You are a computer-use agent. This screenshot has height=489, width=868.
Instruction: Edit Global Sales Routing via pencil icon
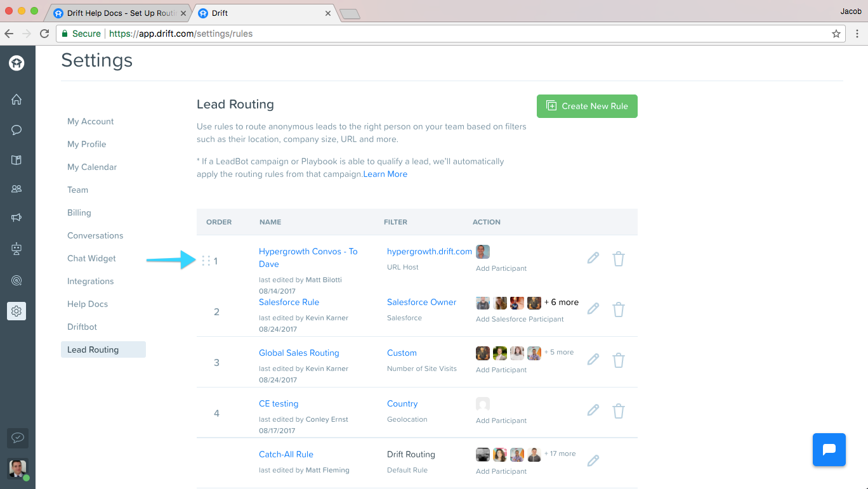tap(593, 360)
